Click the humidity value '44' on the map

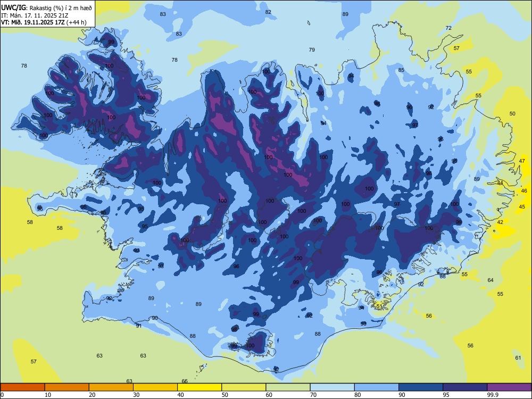point(500,183)
